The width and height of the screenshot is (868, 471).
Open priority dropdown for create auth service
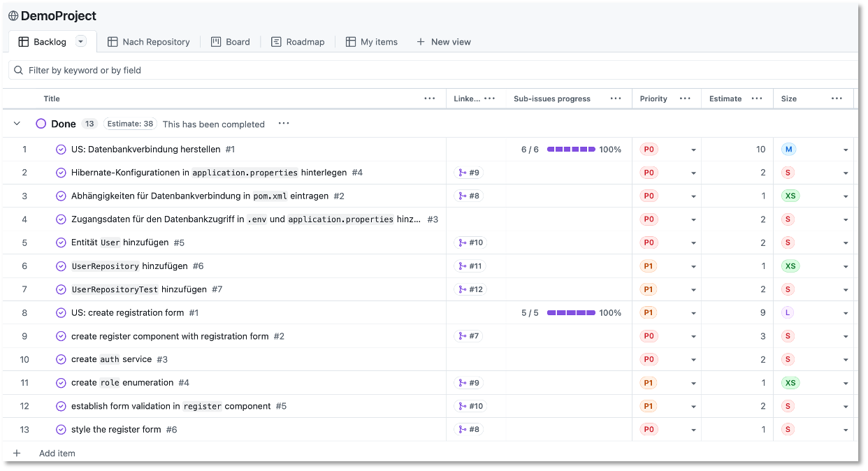(693, 359)
